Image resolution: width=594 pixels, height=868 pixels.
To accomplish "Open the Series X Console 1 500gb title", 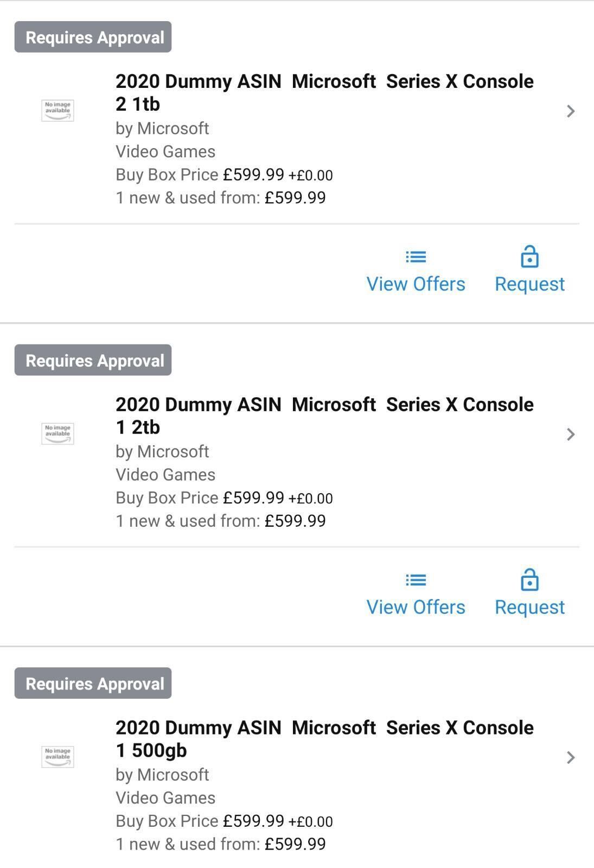I will 324,739.
